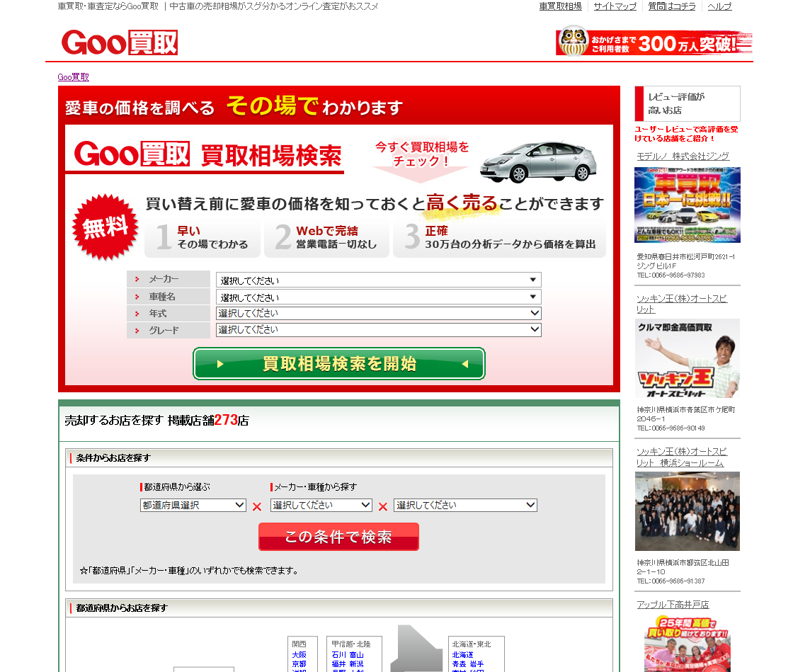
Task: Click the 北海道・東北 region label
Action: 472,644
